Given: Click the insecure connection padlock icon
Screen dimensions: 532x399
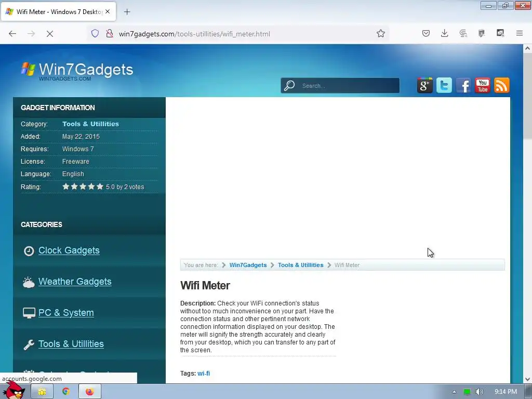Looking at the screenshot, I should (110, 33).
